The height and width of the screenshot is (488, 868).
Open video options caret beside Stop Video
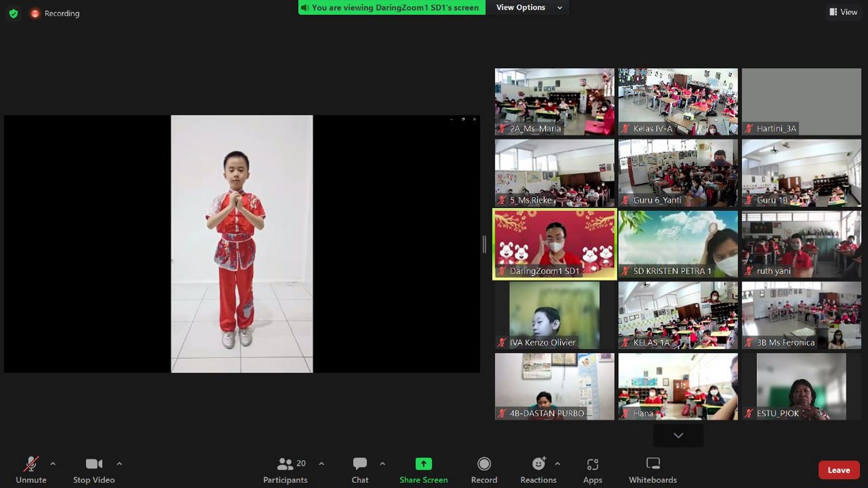[x=119, y=464]
